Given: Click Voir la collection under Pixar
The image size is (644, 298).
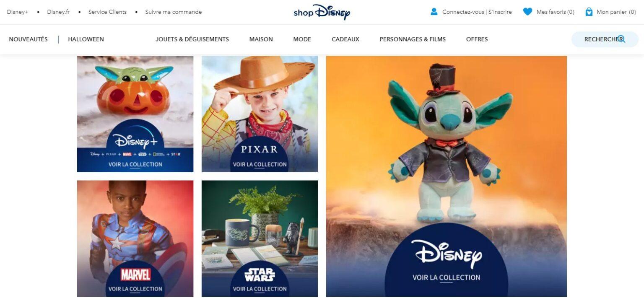Looking at the screenshot, I should pyautogui.click(x=260, y=164).
